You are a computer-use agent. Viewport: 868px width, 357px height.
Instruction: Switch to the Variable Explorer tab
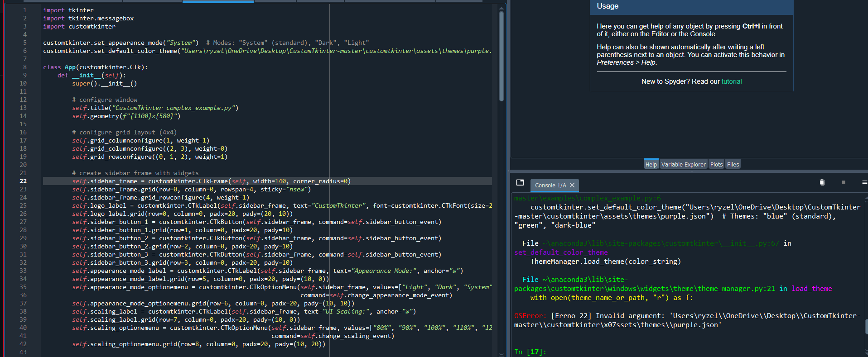(x=683, y=164)
